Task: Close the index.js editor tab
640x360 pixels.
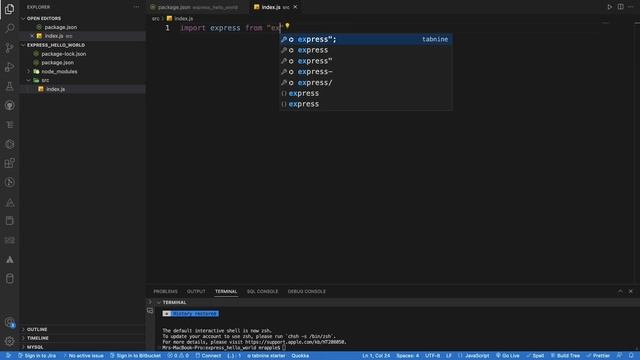Action: tap(295, 7)
